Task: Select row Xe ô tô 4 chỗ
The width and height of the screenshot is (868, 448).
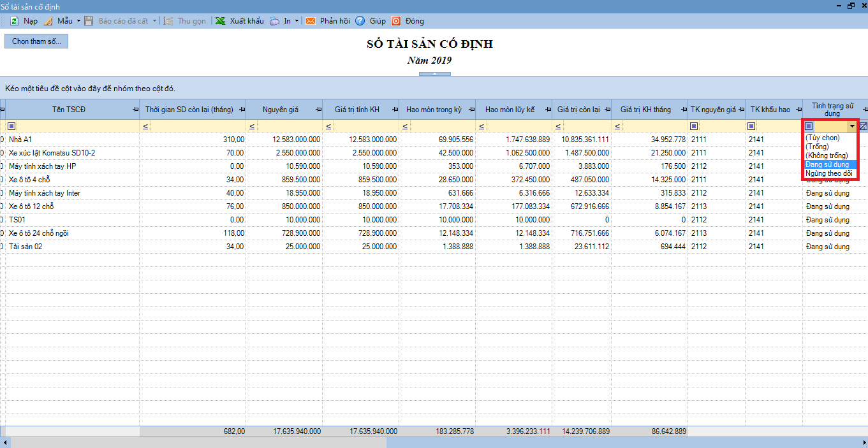Action: click(434, 180)
